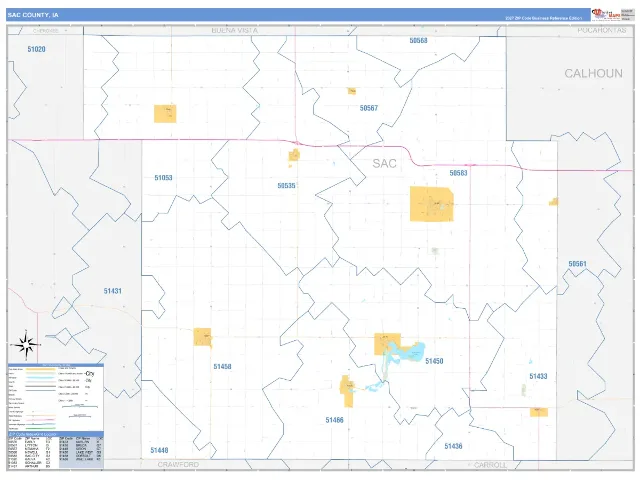Screen dimensions: 640x480
Task: Click the SAC county name label
Action: [384, 164]
